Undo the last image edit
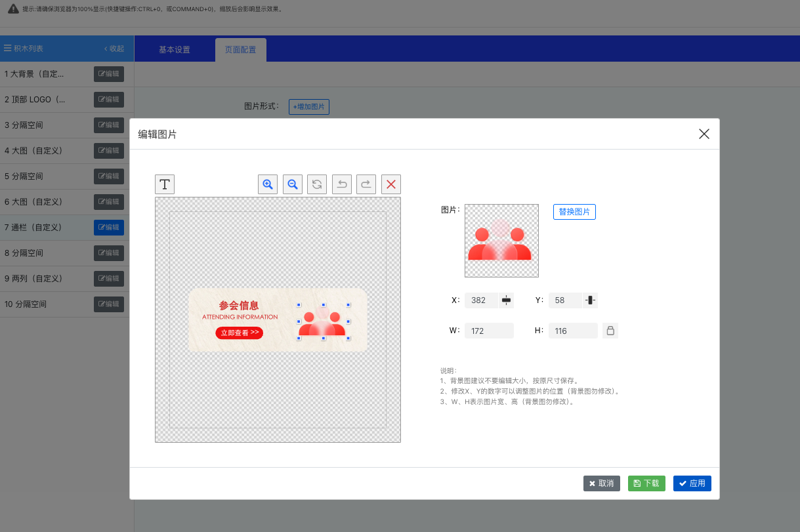 pyautogui.click(x=342, y=184)
